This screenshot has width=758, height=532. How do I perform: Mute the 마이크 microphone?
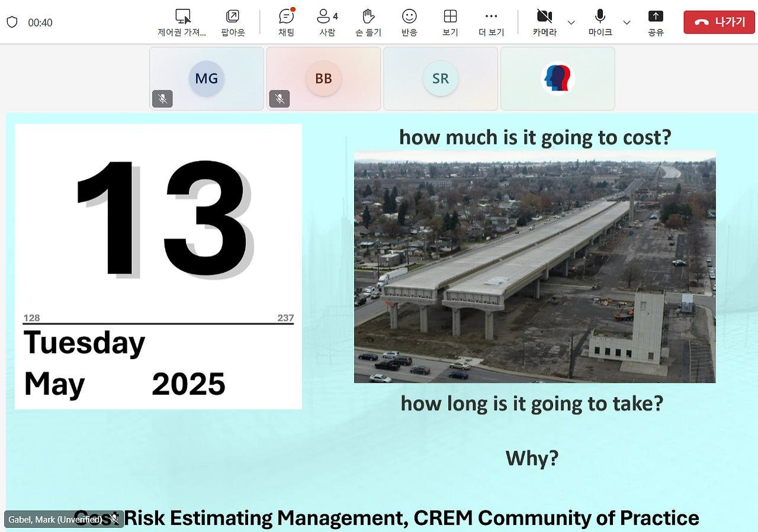(600, 22)
